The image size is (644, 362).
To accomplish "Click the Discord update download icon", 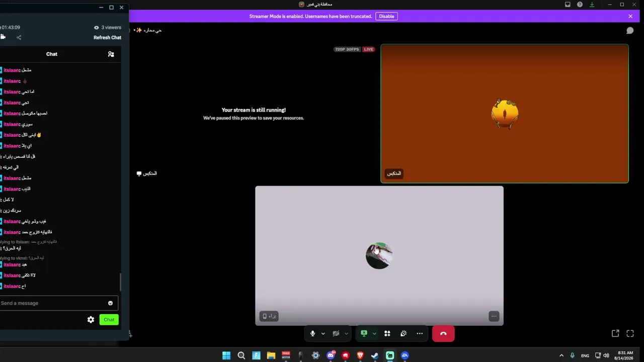I will (592, 5).
